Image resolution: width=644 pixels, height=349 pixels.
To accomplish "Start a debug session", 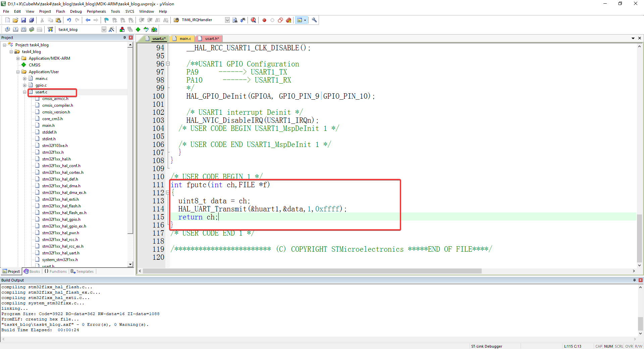I will tap(253, 20).
